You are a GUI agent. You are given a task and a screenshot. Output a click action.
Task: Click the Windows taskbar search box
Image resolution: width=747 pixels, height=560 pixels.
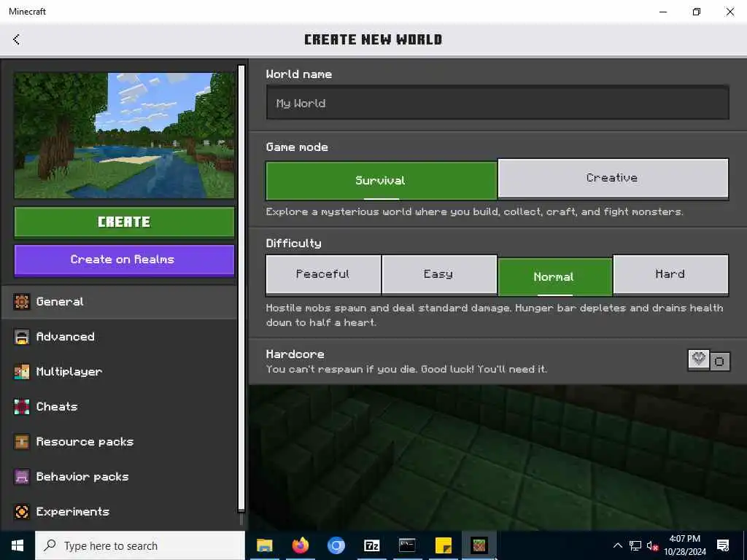pos(140,545)
